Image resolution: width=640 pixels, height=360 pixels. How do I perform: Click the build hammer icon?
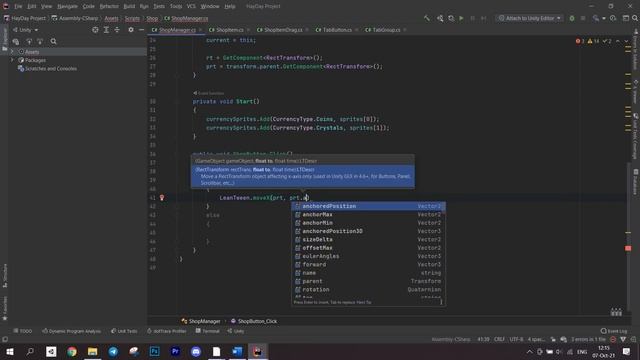(x=427, y=18)
